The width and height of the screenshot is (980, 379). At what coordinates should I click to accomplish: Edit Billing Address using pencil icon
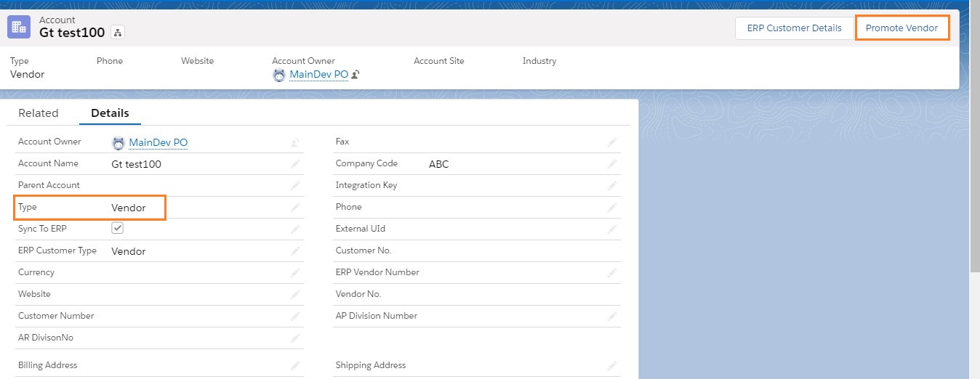[295, 366]
